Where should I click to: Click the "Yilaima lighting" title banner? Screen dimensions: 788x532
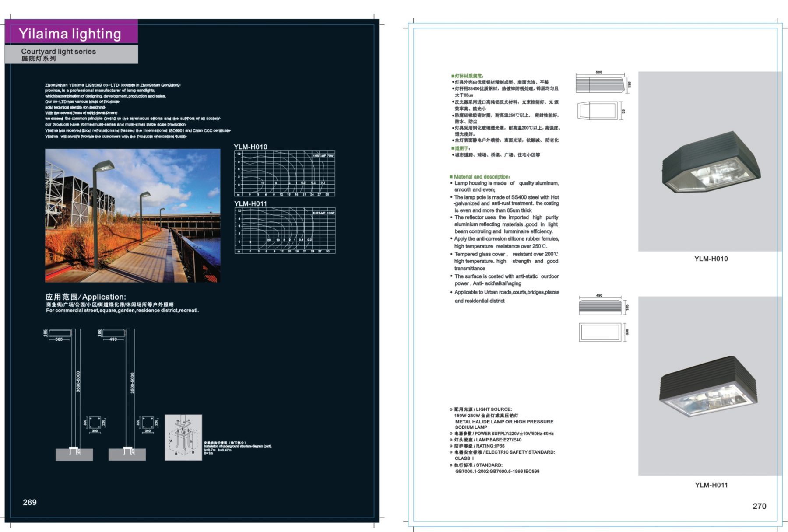tap(71, 32)
